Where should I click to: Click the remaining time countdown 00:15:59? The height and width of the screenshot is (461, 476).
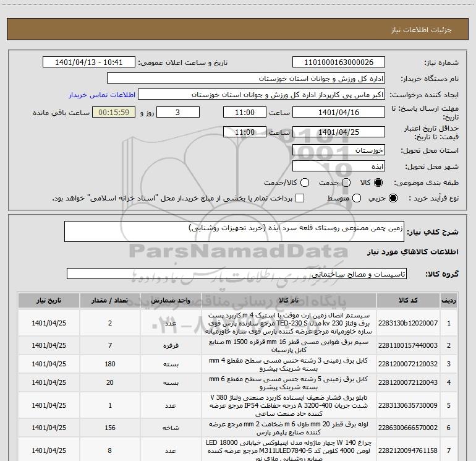[114, 112]
